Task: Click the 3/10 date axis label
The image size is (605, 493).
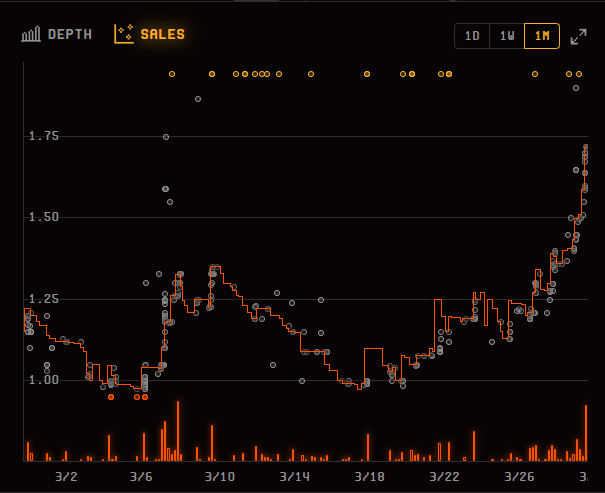Action: click(220, 477)
